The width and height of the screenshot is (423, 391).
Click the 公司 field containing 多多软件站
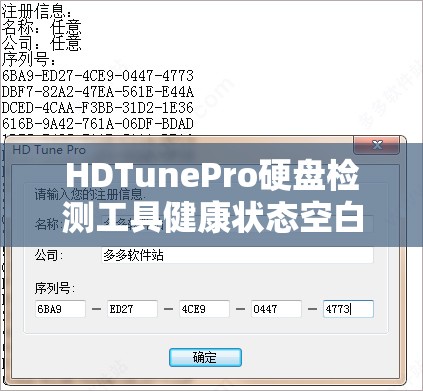coord(237,255)
